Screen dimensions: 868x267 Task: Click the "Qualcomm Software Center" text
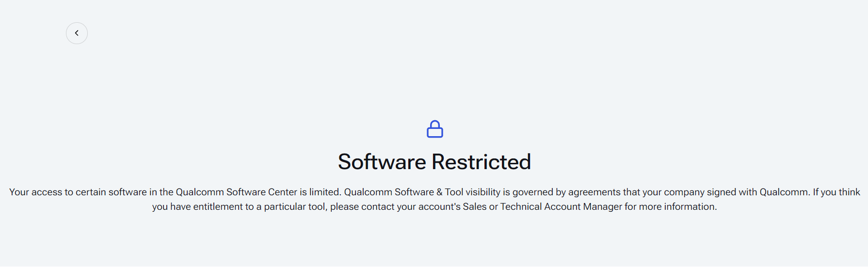236,192
